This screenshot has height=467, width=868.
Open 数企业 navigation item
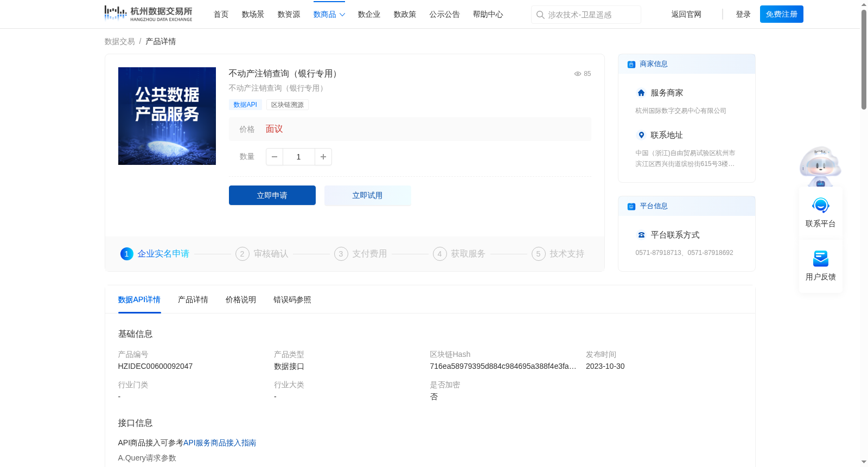click(369, 15)
